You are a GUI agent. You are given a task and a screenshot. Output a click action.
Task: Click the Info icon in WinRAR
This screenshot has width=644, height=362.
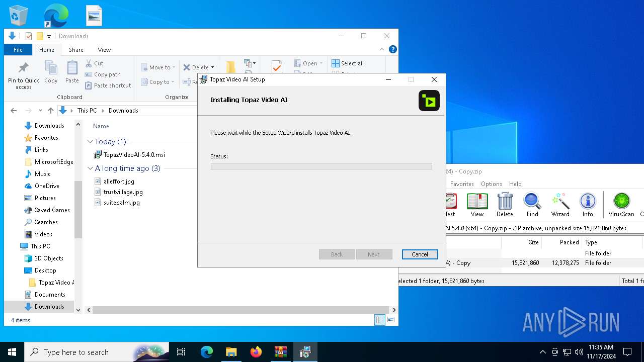point(588,205)
